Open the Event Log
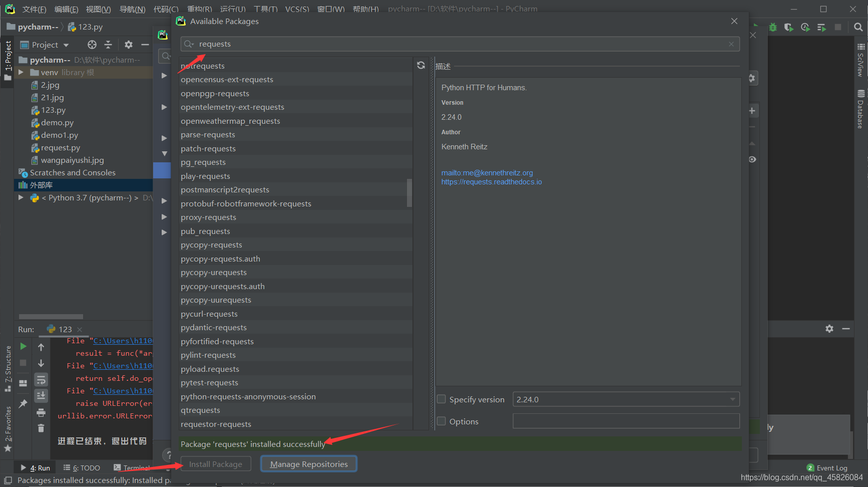The image size is (868, 487). click(x=827, y=468)
